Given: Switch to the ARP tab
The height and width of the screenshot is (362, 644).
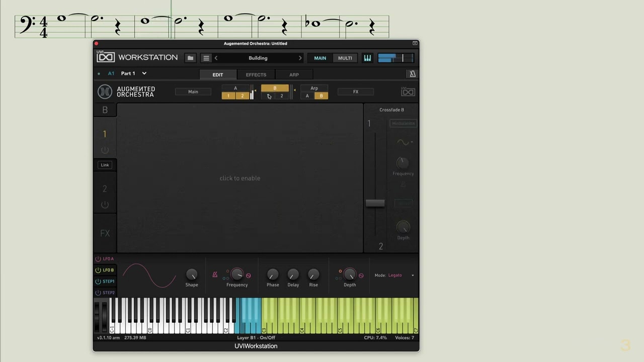Looking at the screenshot, I should (x=294, y=75).
